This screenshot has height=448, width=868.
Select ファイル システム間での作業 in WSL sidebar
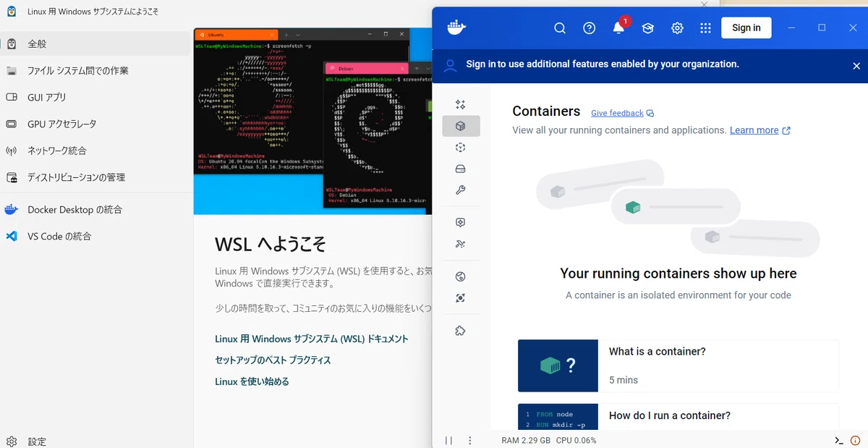(x=96, y=70)
